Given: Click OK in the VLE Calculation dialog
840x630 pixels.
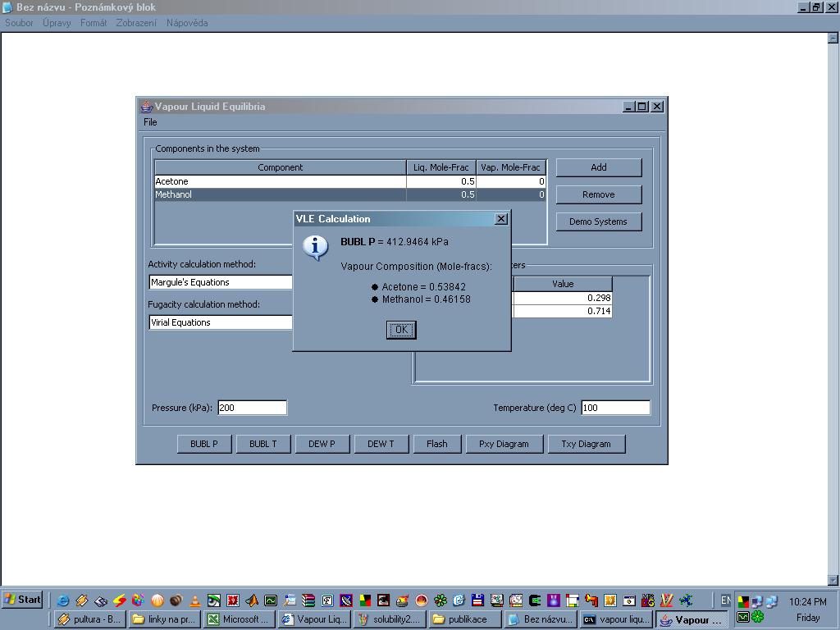Looking at the screenshot, I should coord(401,330).
